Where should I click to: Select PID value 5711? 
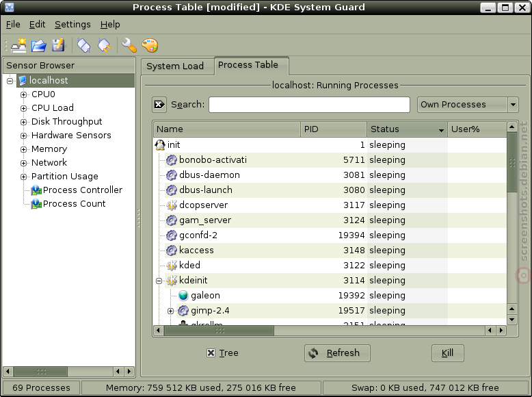coord(354,160)
